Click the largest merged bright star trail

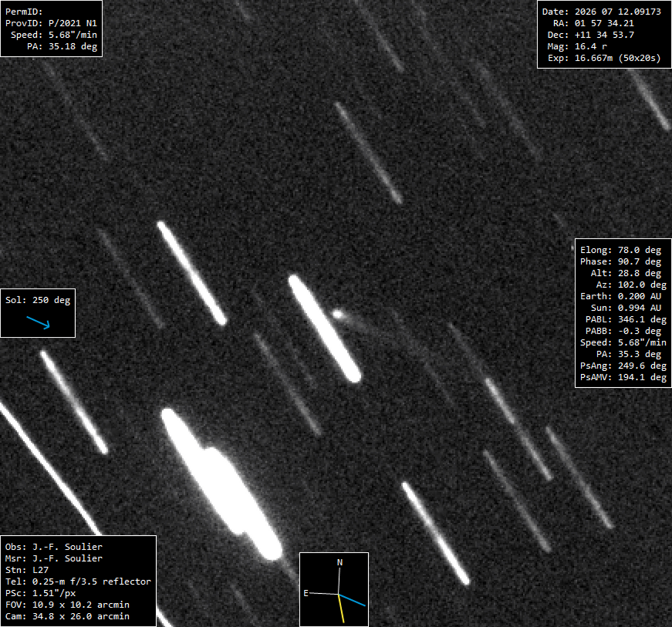pyautogui.click(x=221, y=484)
